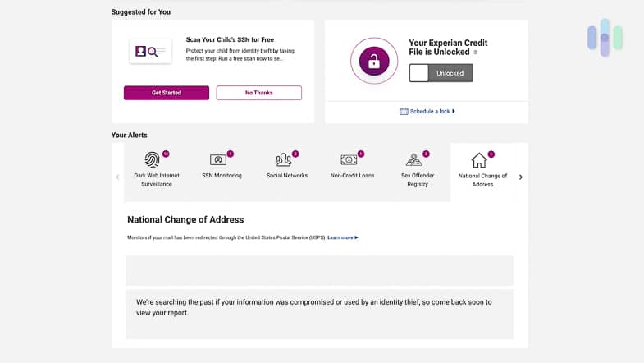Click the info icon next to Unlocked heading
644x363 pixels.
click(475, 53)
